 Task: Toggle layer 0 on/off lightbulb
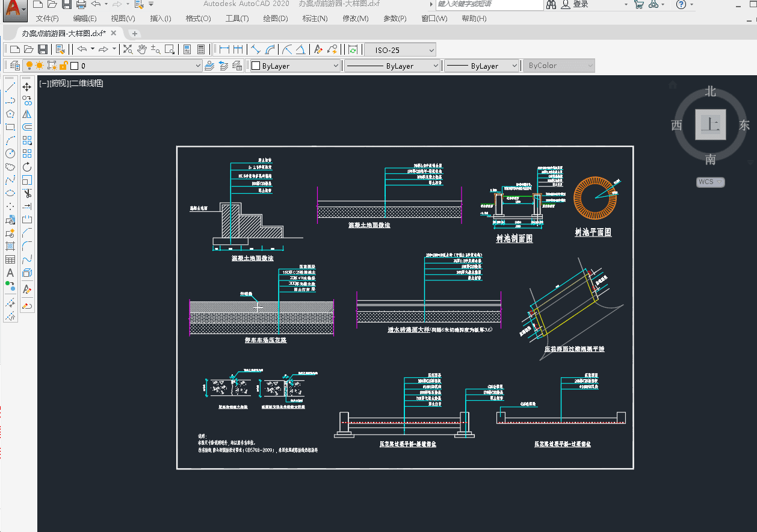tap(28, 66)
